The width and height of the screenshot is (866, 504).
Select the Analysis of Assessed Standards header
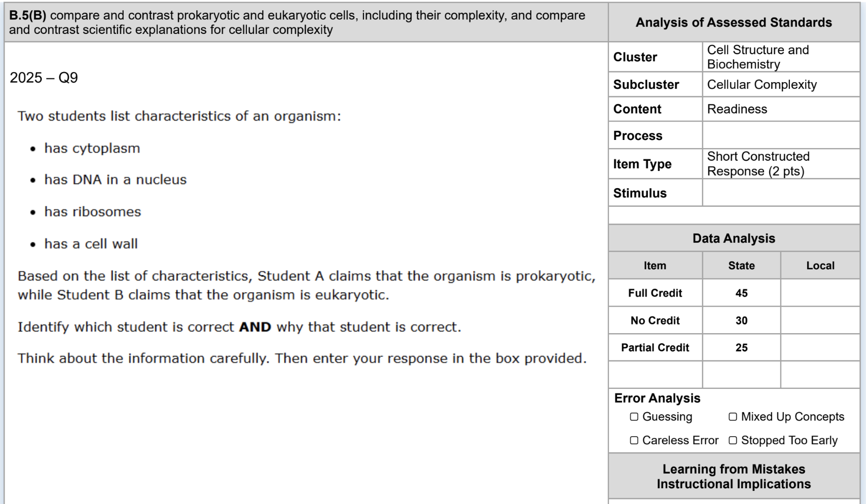(x=734, y=22)
